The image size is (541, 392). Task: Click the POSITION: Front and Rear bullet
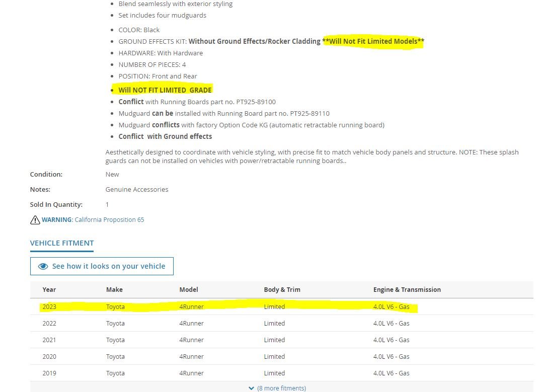point(158,76)
